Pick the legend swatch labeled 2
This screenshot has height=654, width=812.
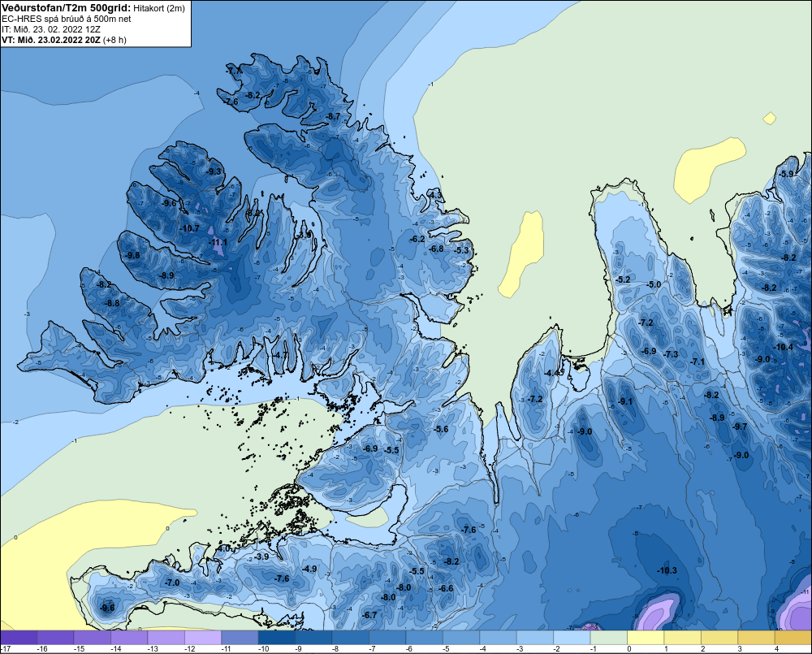coord(719,638)
